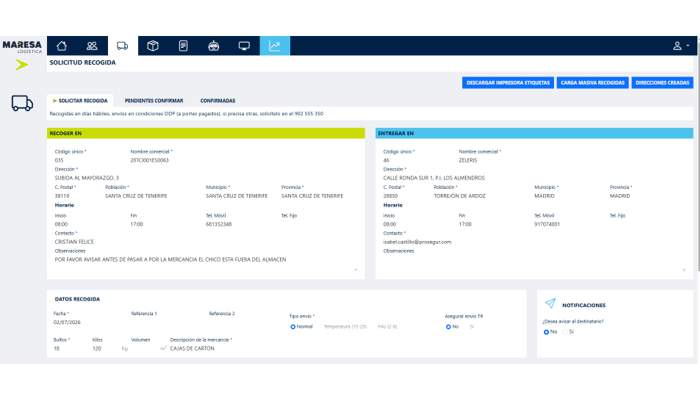Click Entregar En Provincia MADRID field
700x400 pixels.
pyautogui.click(x=647, y=196)
